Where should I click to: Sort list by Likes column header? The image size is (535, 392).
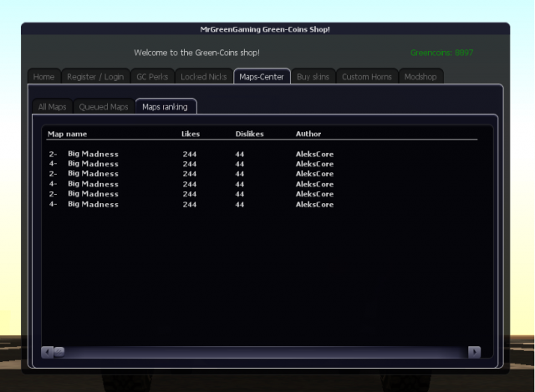pyautogui.click(x=191, y=134)
